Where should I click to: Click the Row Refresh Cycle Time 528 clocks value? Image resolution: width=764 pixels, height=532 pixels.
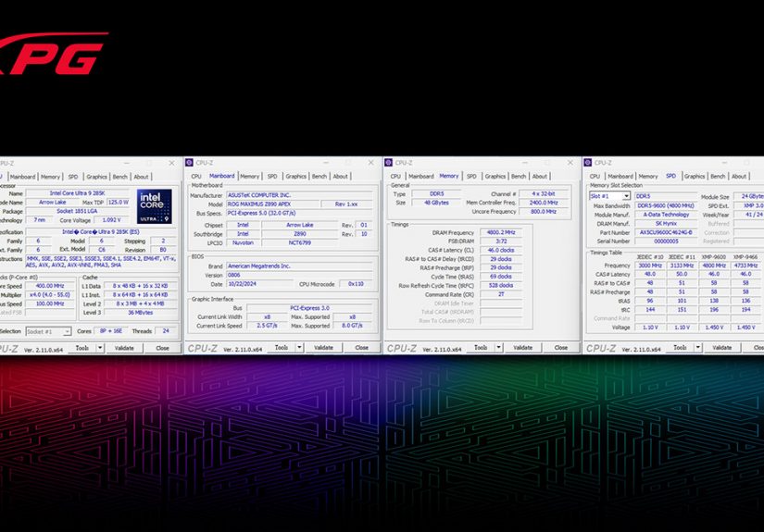[500, 286]
